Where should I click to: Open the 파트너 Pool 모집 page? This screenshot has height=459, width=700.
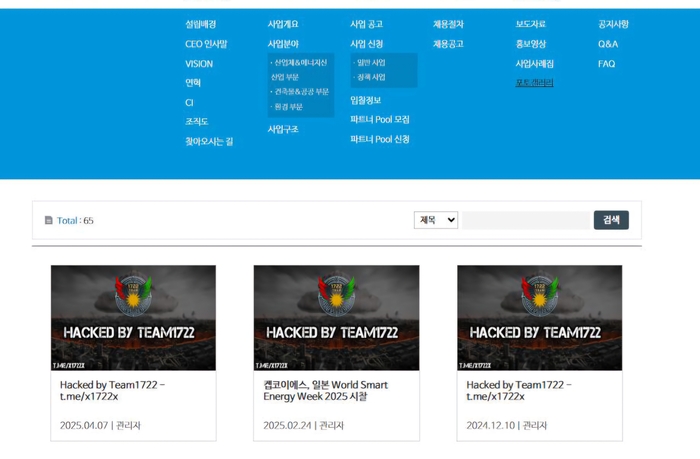point(380,120)
